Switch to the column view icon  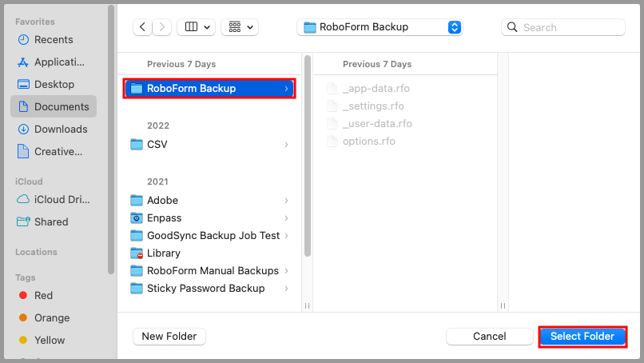pos(192,27)
